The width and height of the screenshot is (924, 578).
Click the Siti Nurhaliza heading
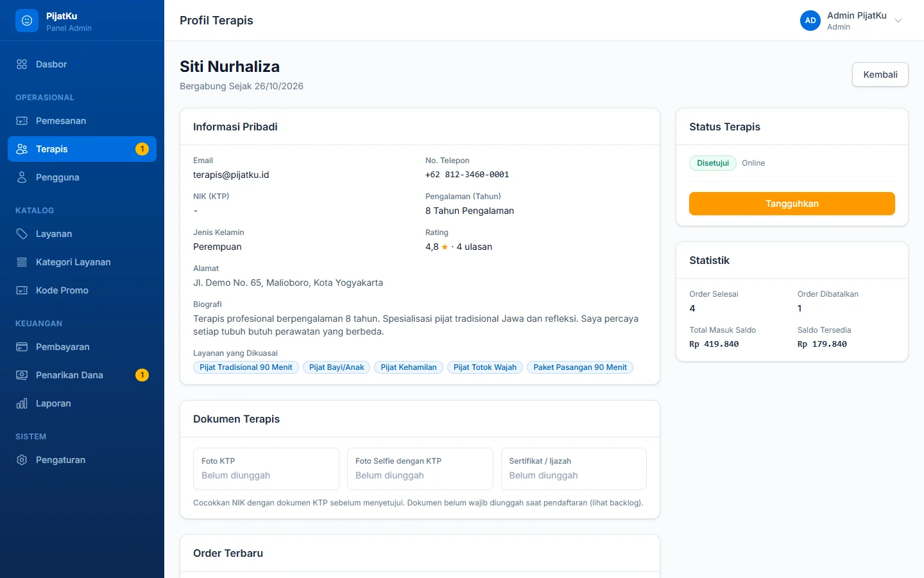(x=230, y=67)
